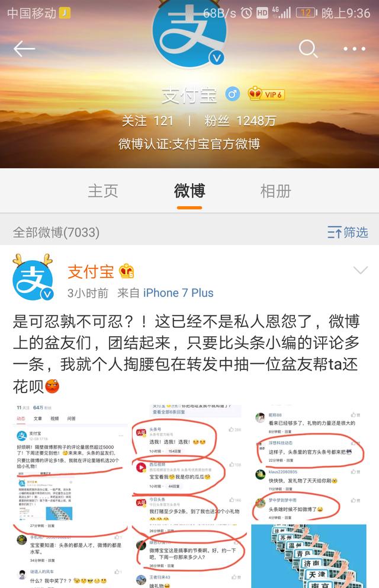
Task: Tap the male gender symbol icon
Action: point(232,94)
